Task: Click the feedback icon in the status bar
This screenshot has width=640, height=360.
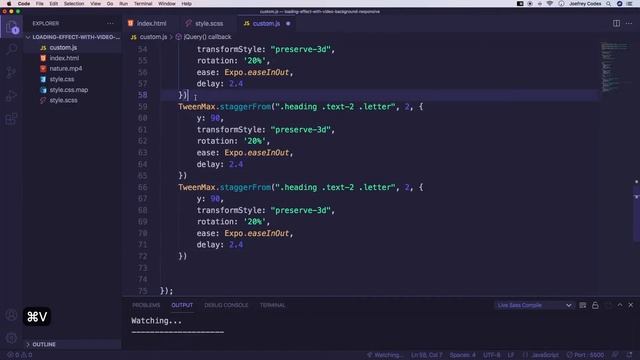Action: pos(616,355)
